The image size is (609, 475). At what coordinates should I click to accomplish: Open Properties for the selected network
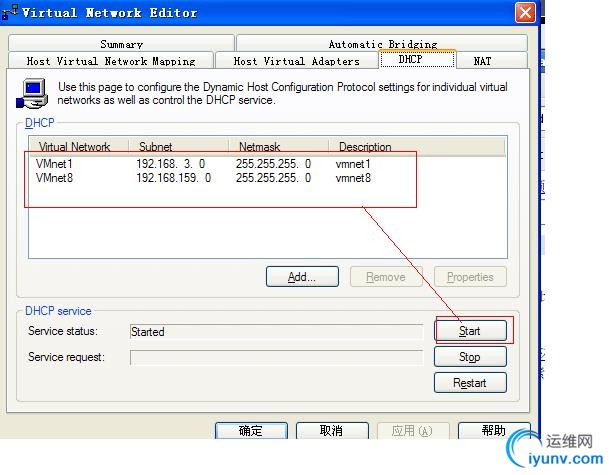[x=470, y=277]
